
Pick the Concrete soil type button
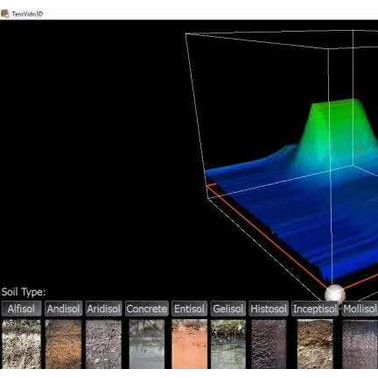147,309
